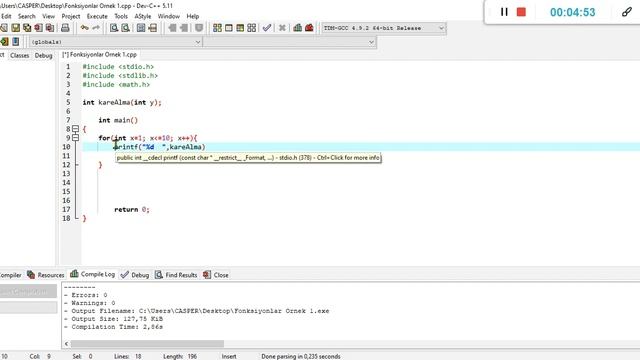
Task: Click the compile log scroll-left arrow
Action: click(x=67, y=344)
